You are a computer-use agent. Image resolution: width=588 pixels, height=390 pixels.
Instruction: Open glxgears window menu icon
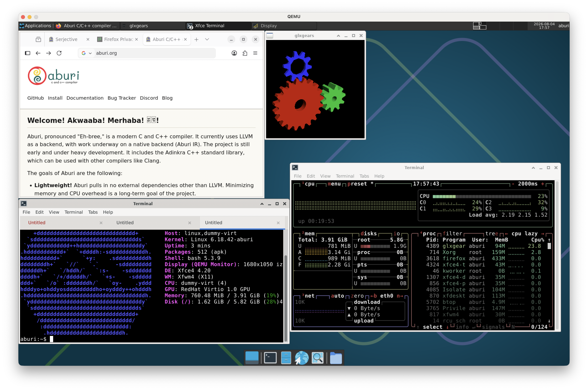(x=270, y=36)
